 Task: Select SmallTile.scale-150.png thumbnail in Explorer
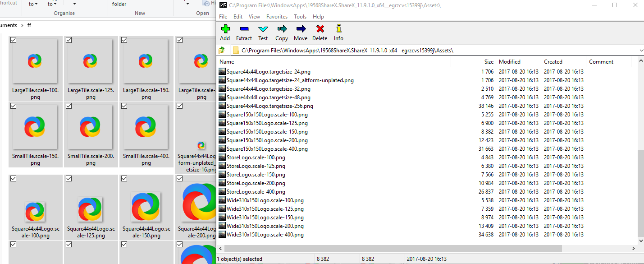(x=35, y=127)
